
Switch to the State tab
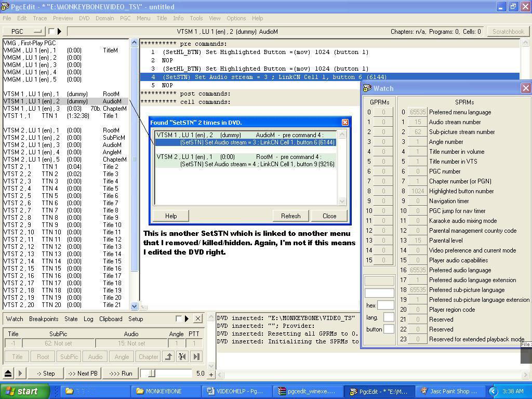click(71, 319)
